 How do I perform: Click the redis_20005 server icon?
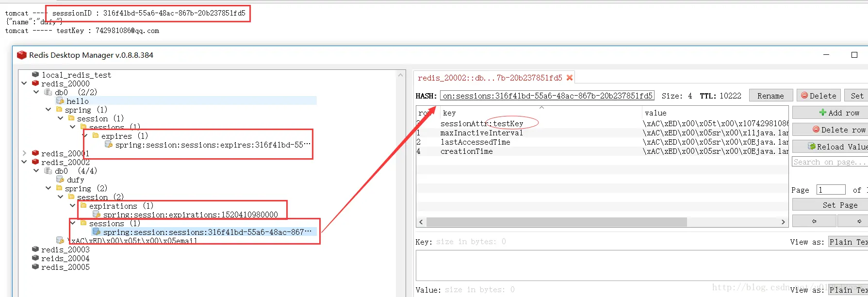pos(35,267)
